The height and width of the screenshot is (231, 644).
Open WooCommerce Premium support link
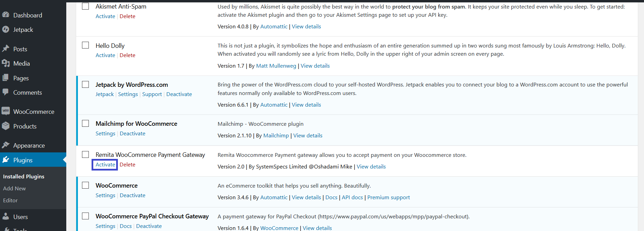coord(388,198)
